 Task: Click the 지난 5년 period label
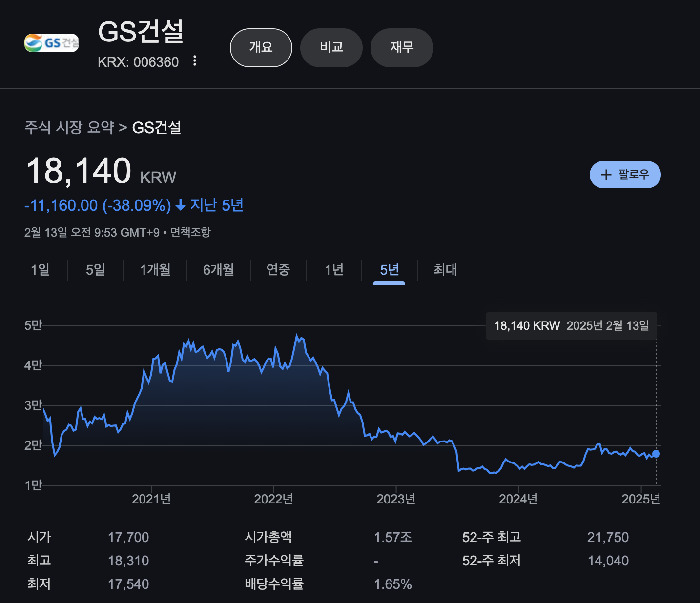tap(217, 205)
